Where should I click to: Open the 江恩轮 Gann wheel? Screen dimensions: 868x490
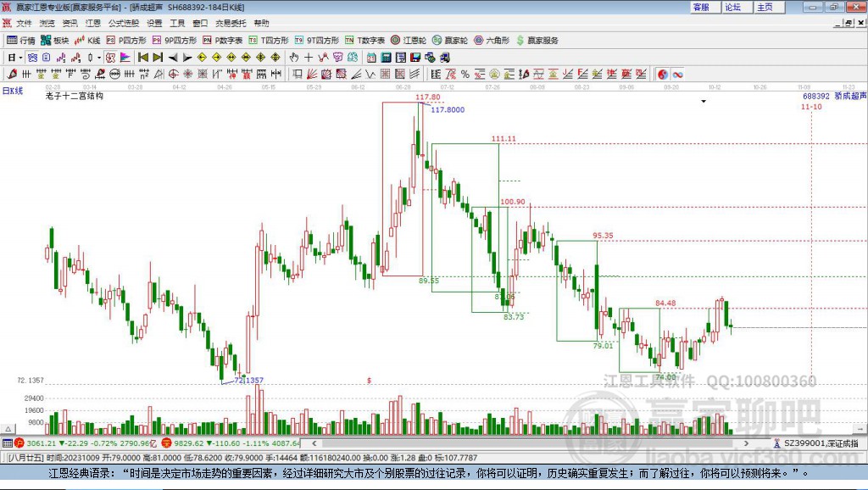409,41
